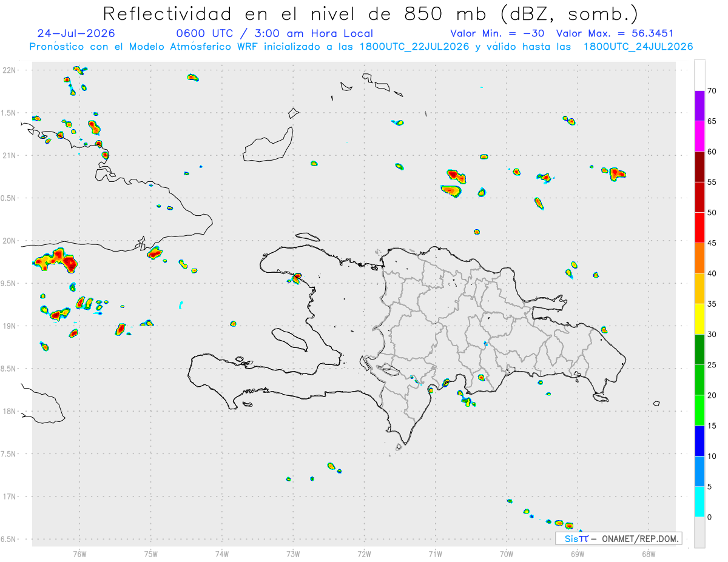The height and width of the screenshot is (562, 728).
Task: Select the date '24-Jul-2026'
Action: pos(76,33)
